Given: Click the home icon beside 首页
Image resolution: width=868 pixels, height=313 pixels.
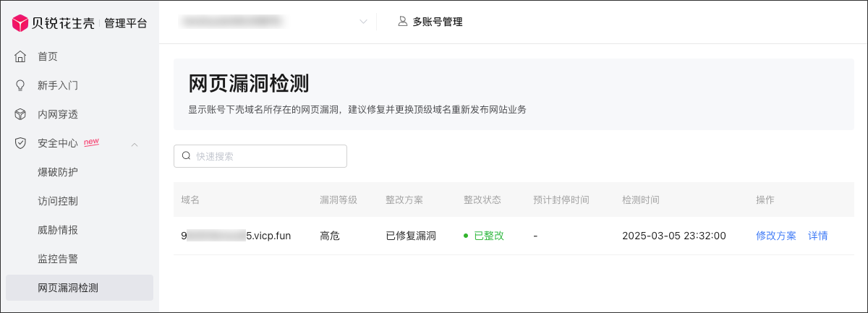Looking at the screenshot, I should (x=20, y=56).
